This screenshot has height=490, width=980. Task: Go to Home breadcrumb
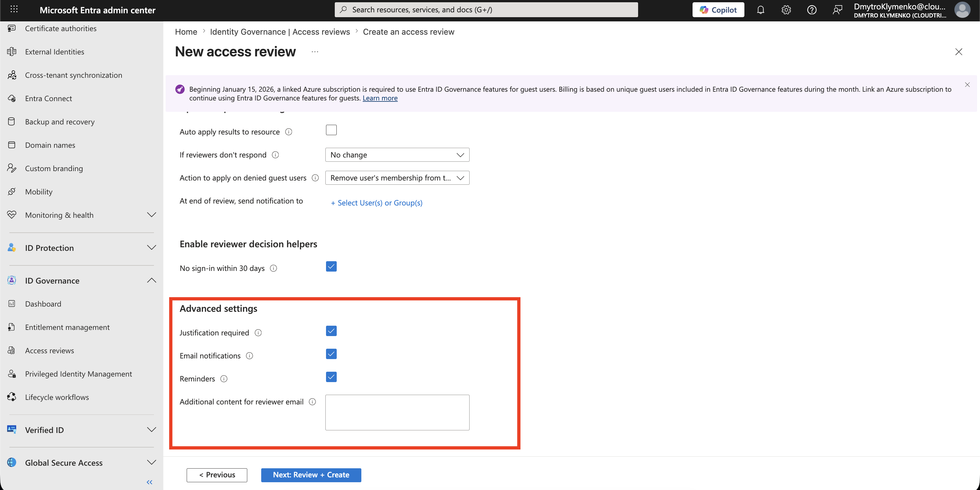(186, 31)
